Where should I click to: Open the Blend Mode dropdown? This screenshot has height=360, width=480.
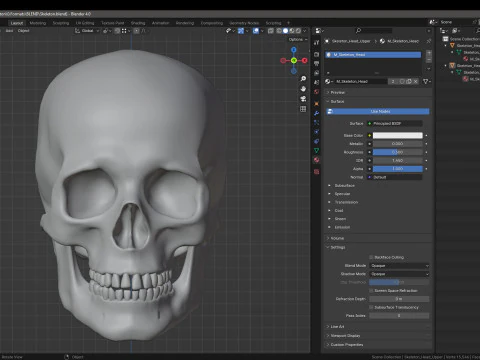click(399, 266)
